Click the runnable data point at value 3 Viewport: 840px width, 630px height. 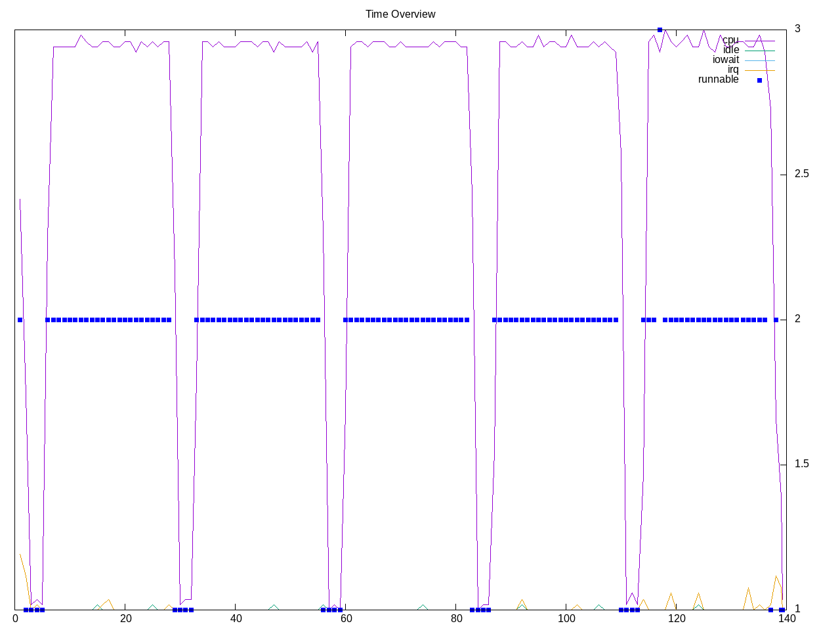point(660,30)
